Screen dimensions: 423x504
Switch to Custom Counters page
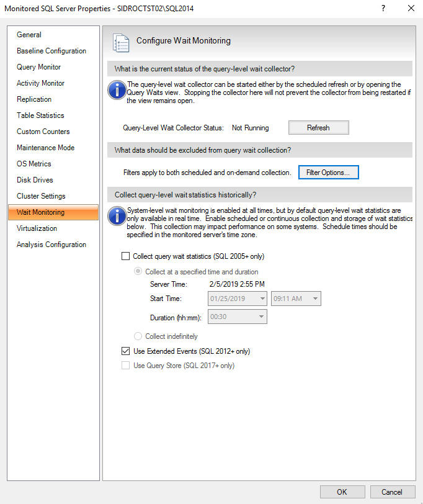[43, 132]
